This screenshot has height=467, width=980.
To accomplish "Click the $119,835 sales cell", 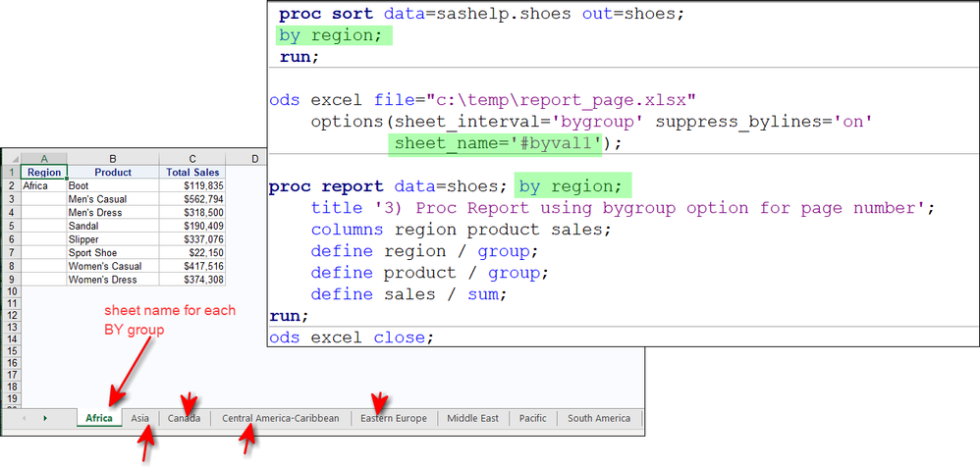I will 191,185.
